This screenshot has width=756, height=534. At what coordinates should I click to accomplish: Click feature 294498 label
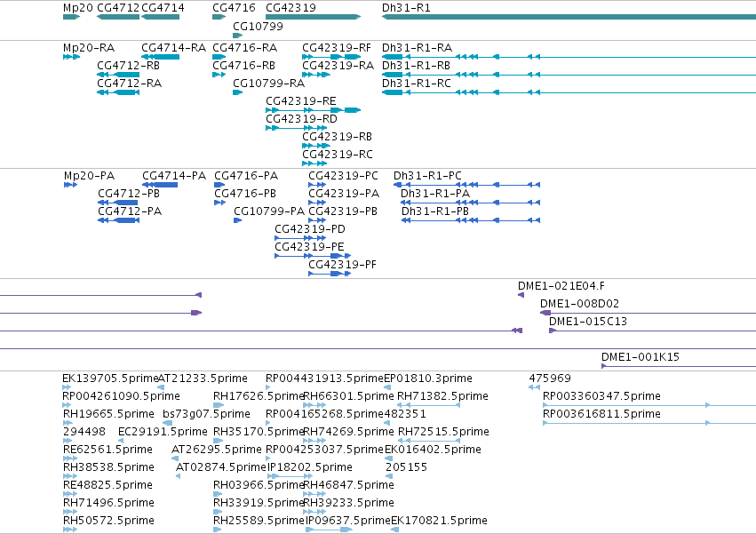84,432
